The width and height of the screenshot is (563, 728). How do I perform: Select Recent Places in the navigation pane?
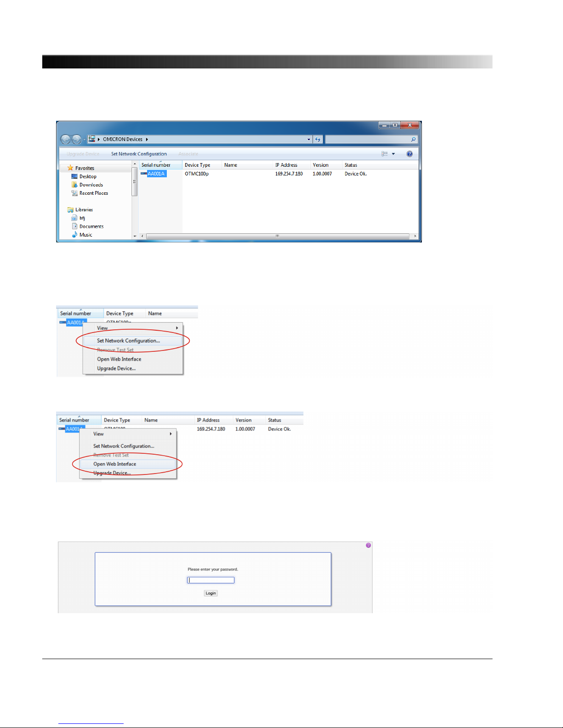(94, 193)
